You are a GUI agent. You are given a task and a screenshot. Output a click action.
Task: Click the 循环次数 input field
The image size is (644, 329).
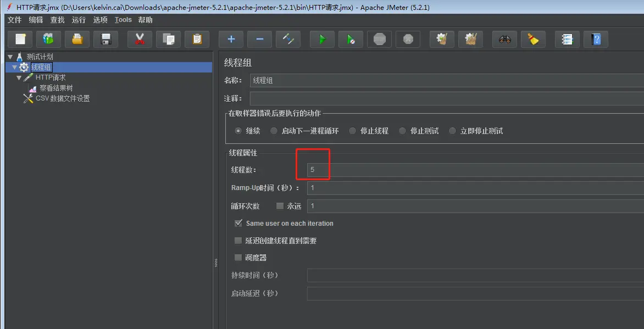click(x=476, y=206)
